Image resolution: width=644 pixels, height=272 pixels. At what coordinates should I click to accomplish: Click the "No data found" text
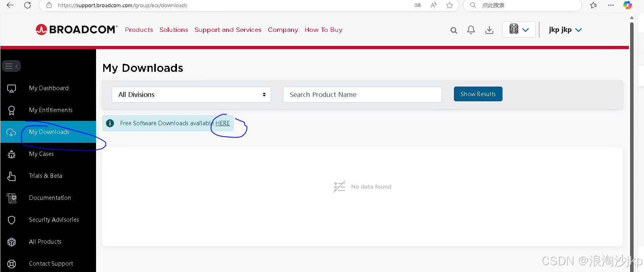point(371,187)
